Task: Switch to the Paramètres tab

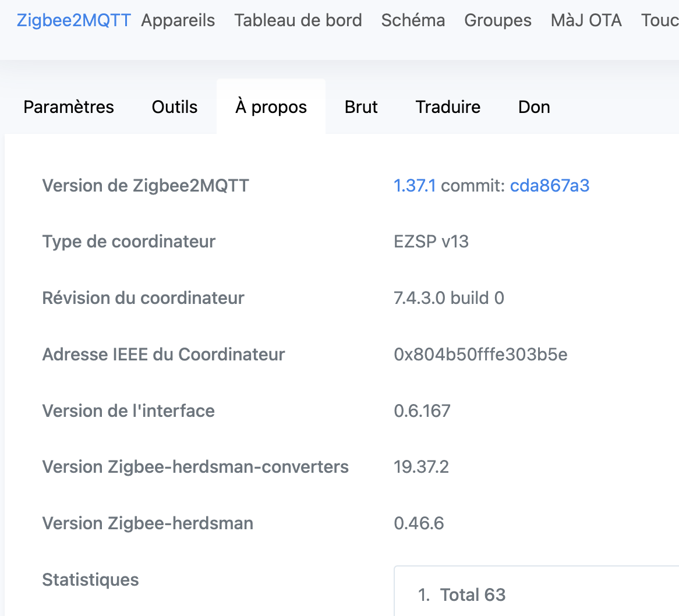Action: point(69,107)
